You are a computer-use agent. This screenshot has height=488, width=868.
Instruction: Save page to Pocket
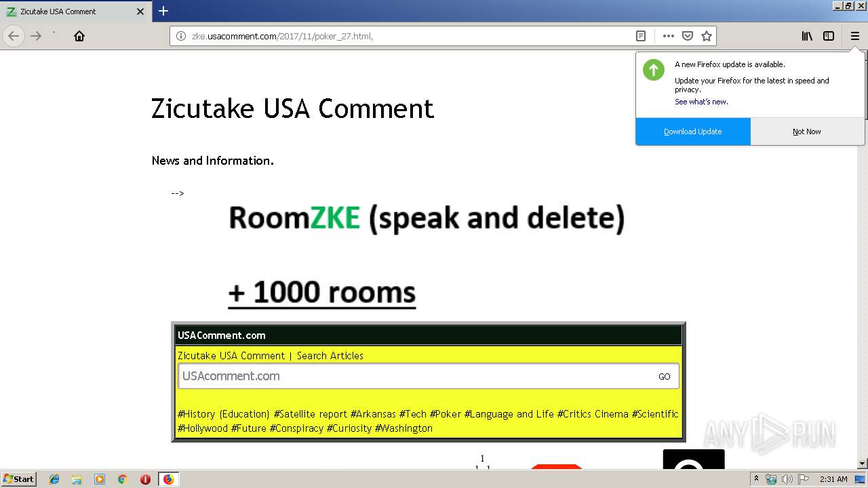[x=688, y=36]
